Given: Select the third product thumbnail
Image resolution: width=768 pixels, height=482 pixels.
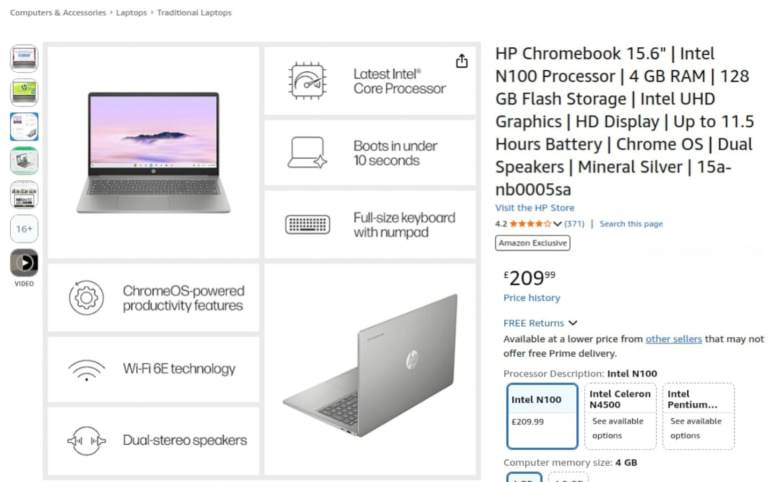Looking at the screenshot, I should click(24, 126).
